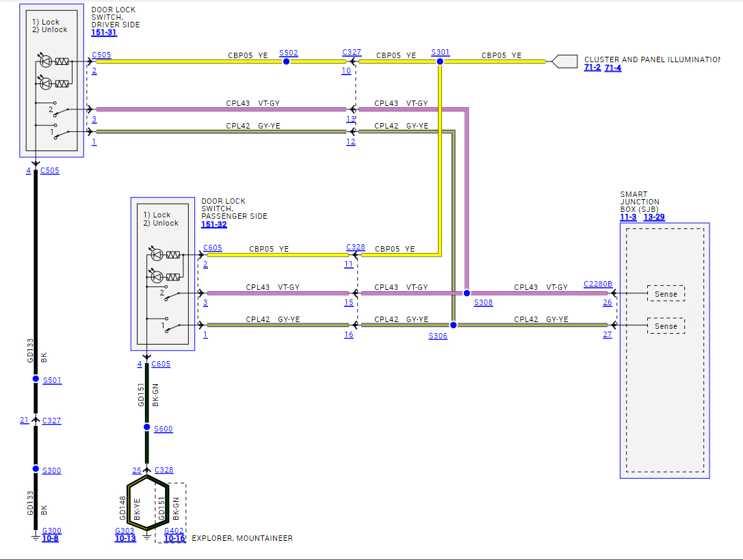Click the 10-8 ground page link
The image size is (743, 560).
(50, 539)
